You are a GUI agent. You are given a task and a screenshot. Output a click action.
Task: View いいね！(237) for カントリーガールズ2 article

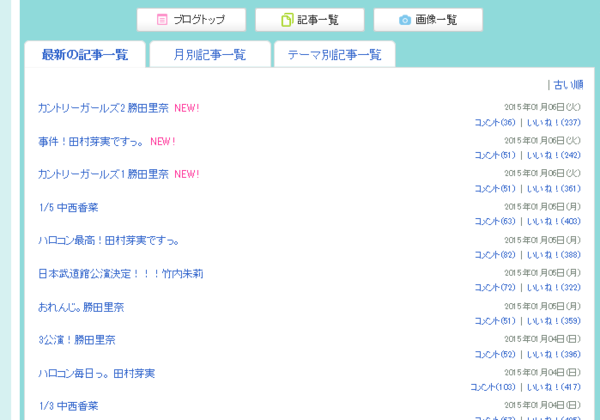(554, 122)
